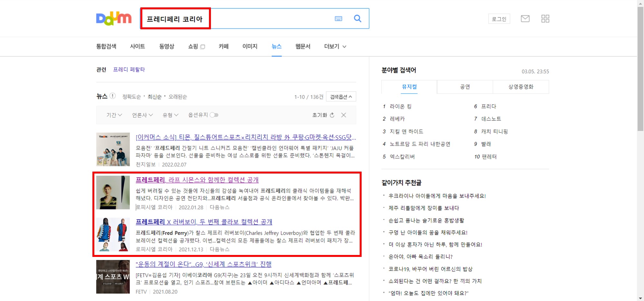The image size is (644, 301).
Task: Toggle the 옵션유지 switch
Action: [214, 115]
